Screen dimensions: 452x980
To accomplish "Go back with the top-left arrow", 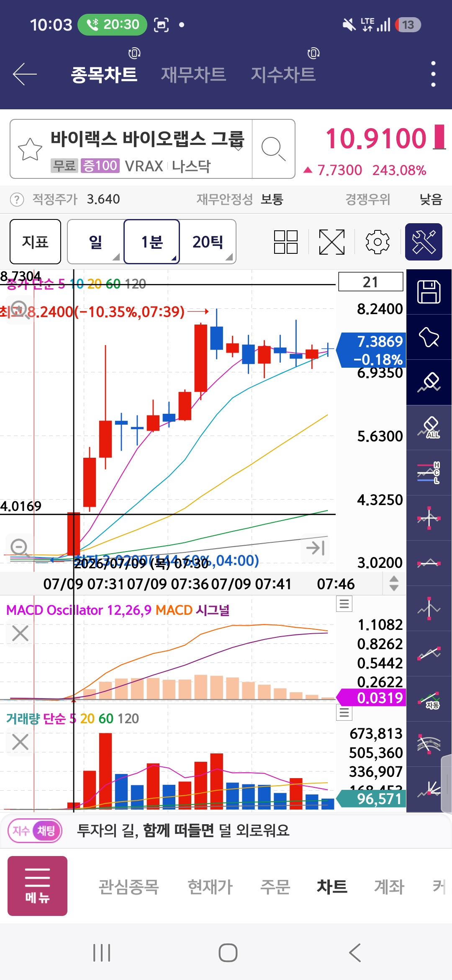I will pyautogui.click(x=25, y=74).
